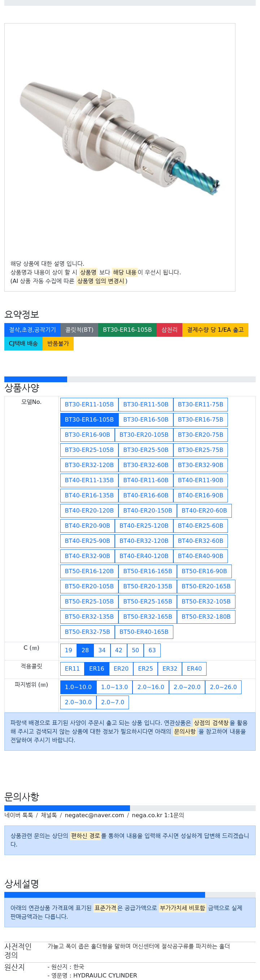Select C dimension 63 option
Image resolution: width=260 pixels, height=980 pixels.
(152, 650)
